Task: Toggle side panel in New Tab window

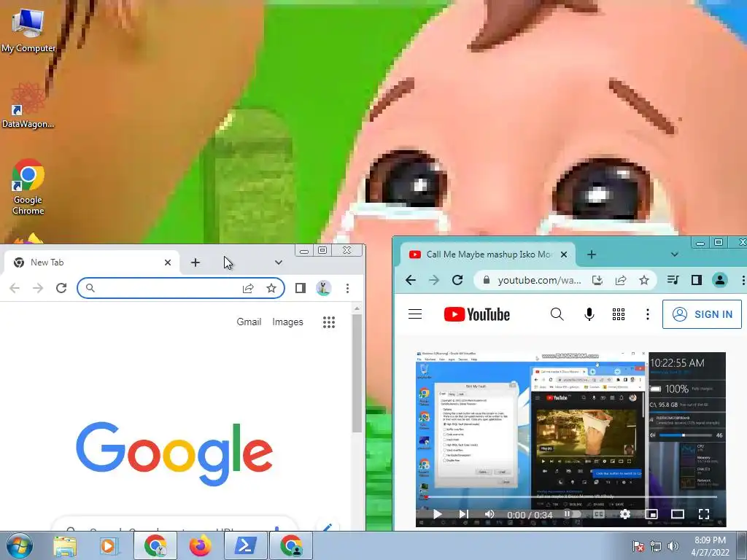Action: click(x=300, y=288)
